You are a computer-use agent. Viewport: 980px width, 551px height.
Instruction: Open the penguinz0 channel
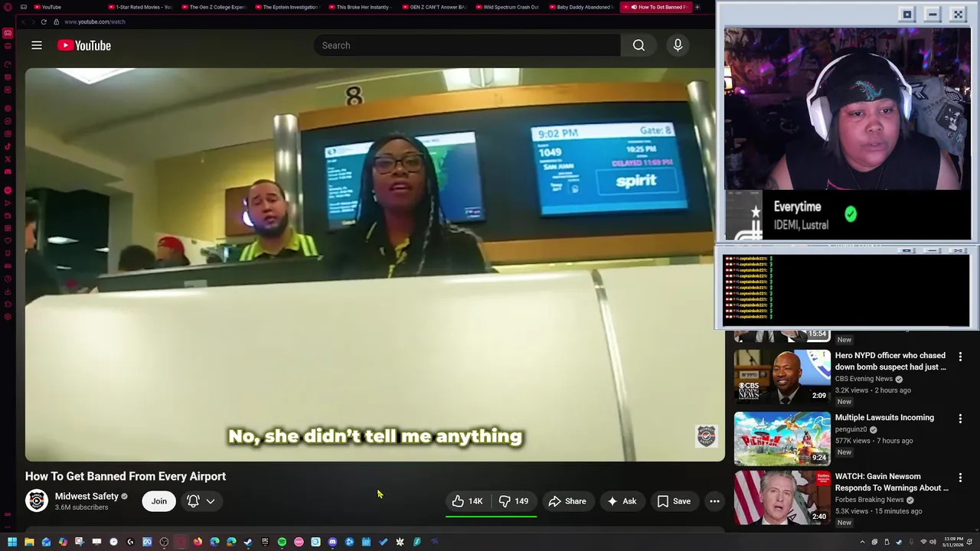point(851,429)
